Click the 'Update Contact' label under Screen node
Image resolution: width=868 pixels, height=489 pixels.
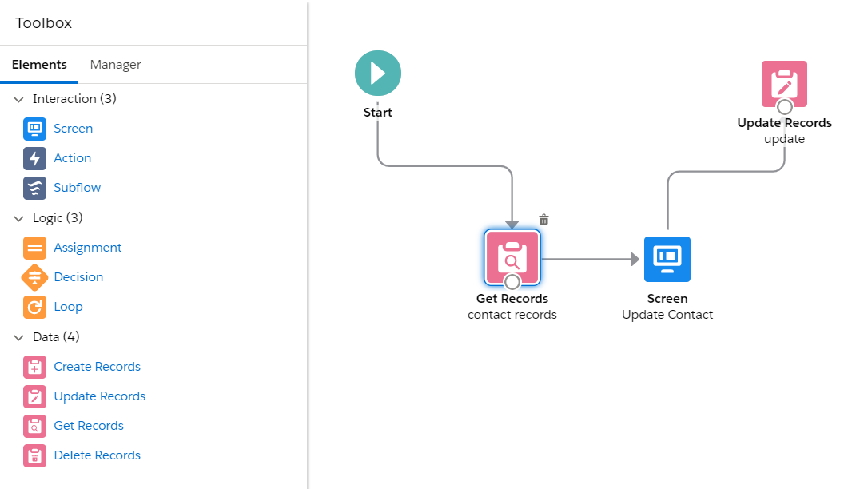[x=667, y=315]
